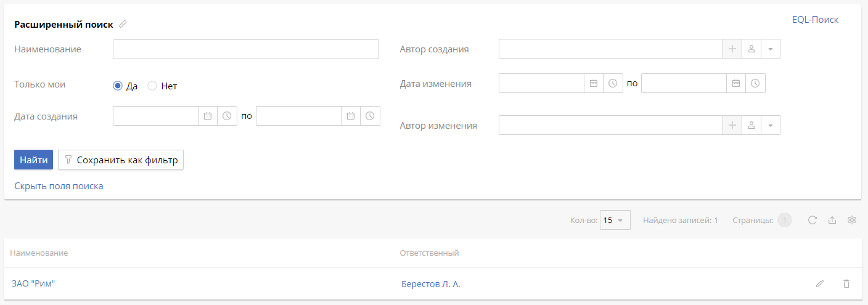Expand the Автор создания dropdown arrow
Viewport: 868px width, 305px height.
coord(771,49)
